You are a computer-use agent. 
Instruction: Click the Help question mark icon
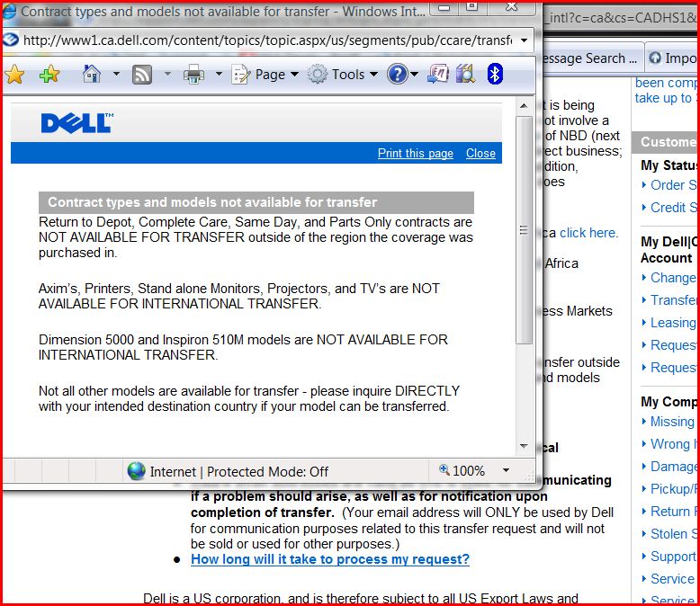pyautogui.click(x=398, y=74)
